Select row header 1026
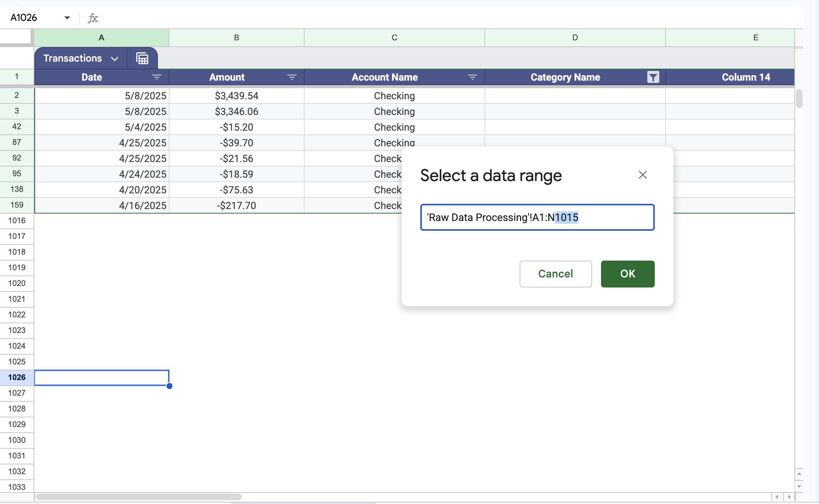This screenshot has width=819, height=504. click(x=17, y=377)
